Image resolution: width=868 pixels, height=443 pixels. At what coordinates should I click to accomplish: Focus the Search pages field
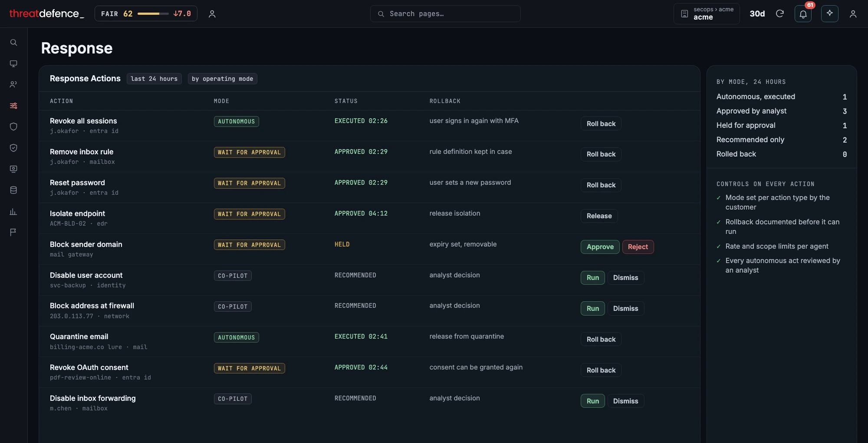pyautogui.click(x=445, y=13)
